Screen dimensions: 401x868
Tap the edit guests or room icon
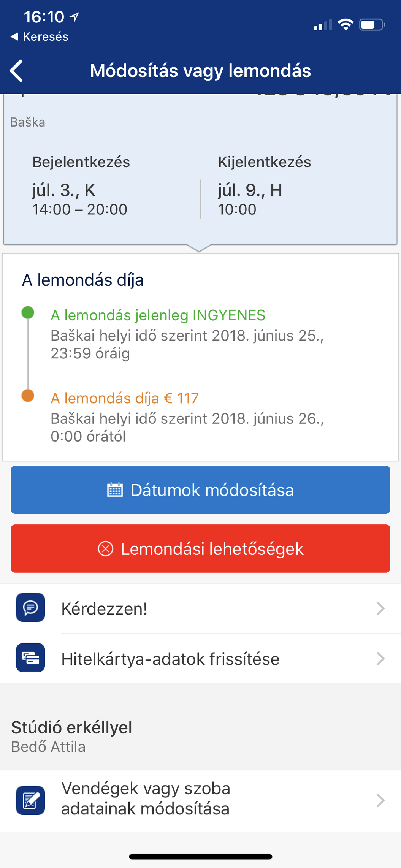click(30, 800)
